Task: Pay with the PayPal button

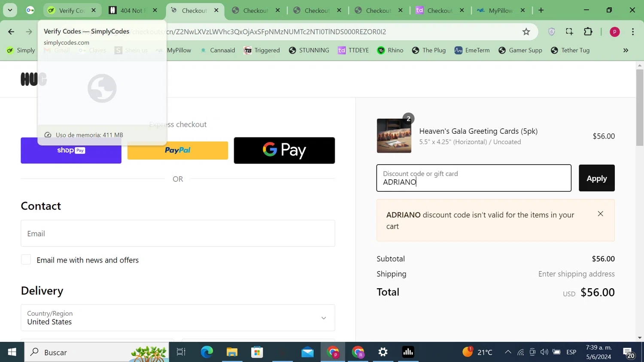Action: tap(178, 151)
